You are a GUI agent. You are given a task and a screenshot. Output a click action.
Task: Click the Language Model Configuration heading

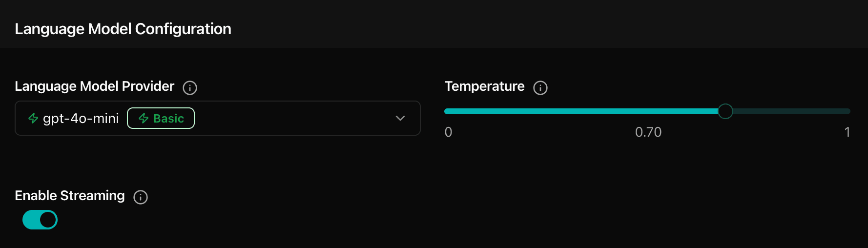coord(123,29)
